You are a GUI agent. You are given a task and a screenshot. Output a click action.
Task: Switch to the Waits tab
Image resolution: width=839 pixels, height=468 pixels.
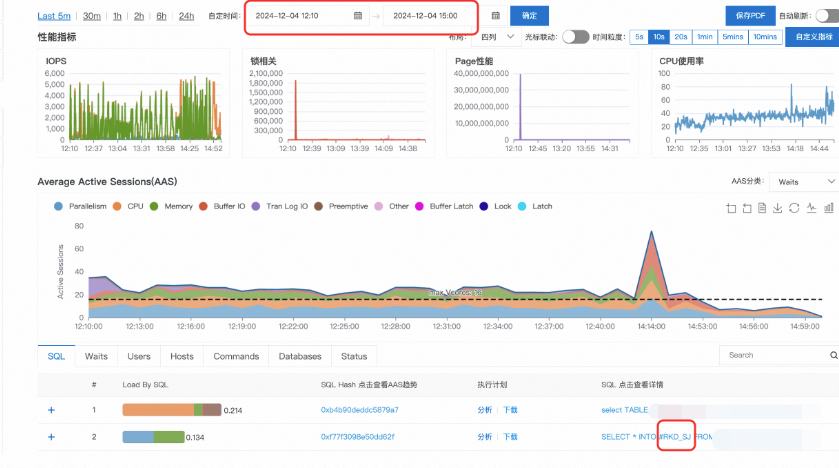pos(96,356)
